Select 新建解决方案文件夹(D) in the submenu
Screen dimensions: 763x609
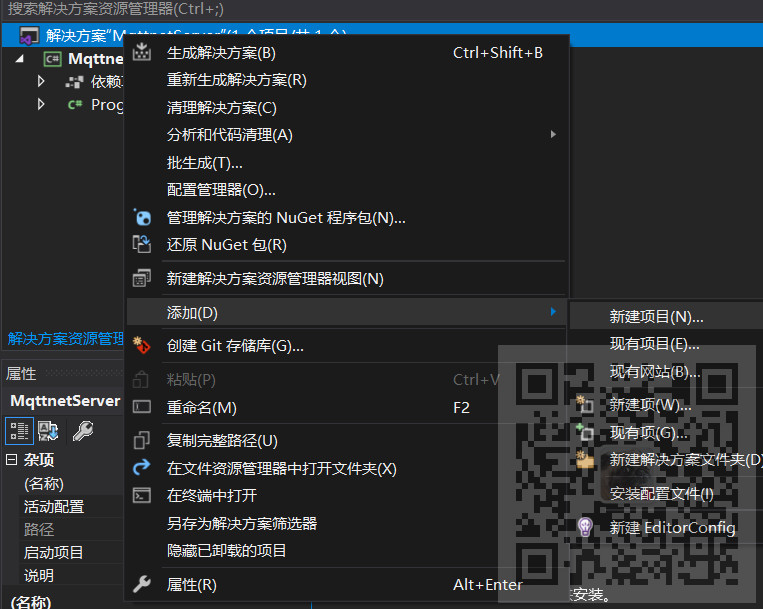666,460
